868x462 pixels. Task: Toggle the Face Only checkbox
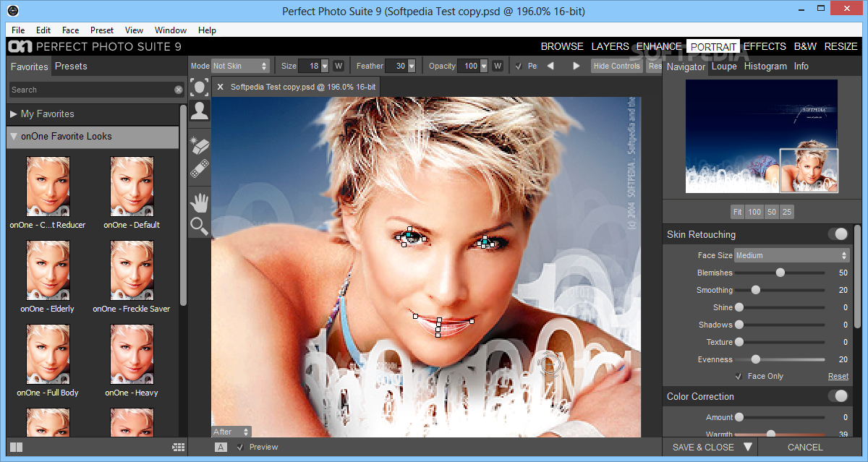tap(739, 376)
